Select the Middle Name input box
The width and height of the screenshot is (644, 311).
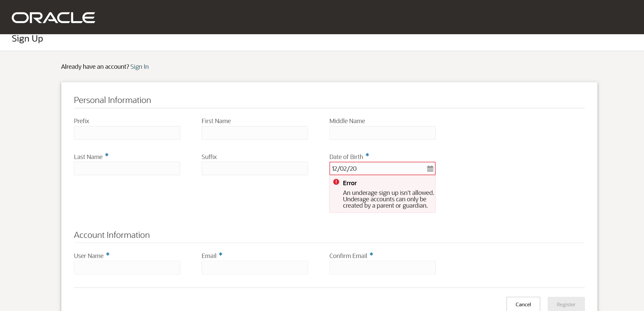[382, 133]
